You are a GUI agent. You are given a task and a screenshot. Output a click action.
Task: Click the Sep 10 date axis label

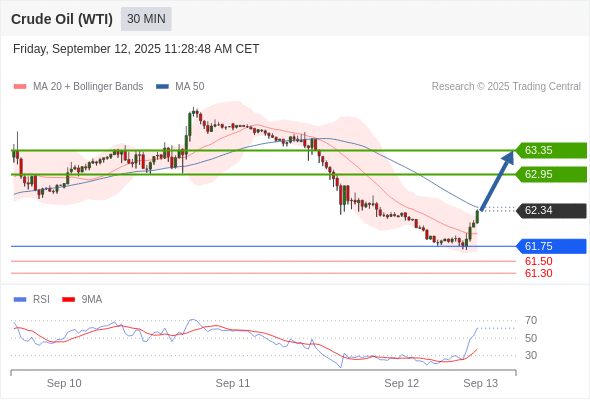(64, 383)
